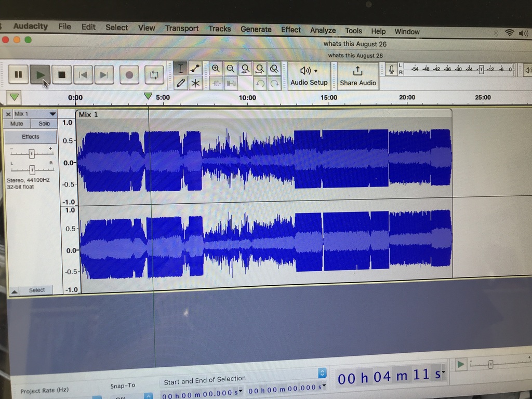The width and height of the screenshot is (532, 399).
Task: Click the 10:00 mark on timeline ruler
Action: point(247,98)
